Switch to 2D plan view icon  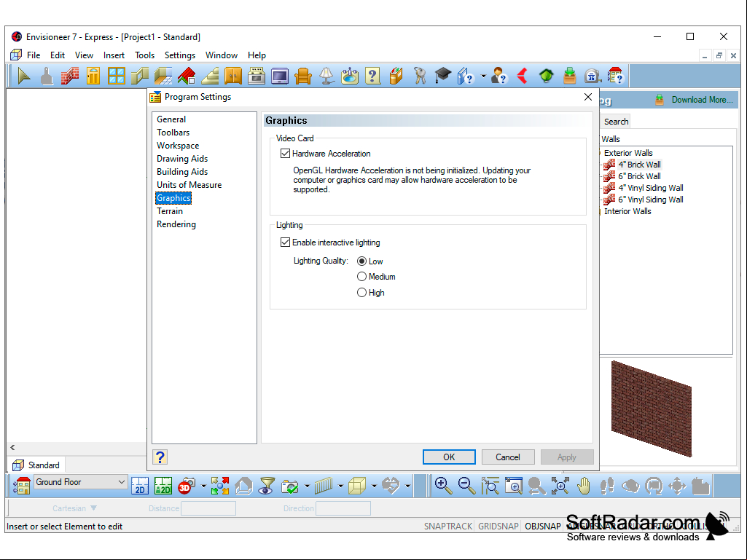140,486
